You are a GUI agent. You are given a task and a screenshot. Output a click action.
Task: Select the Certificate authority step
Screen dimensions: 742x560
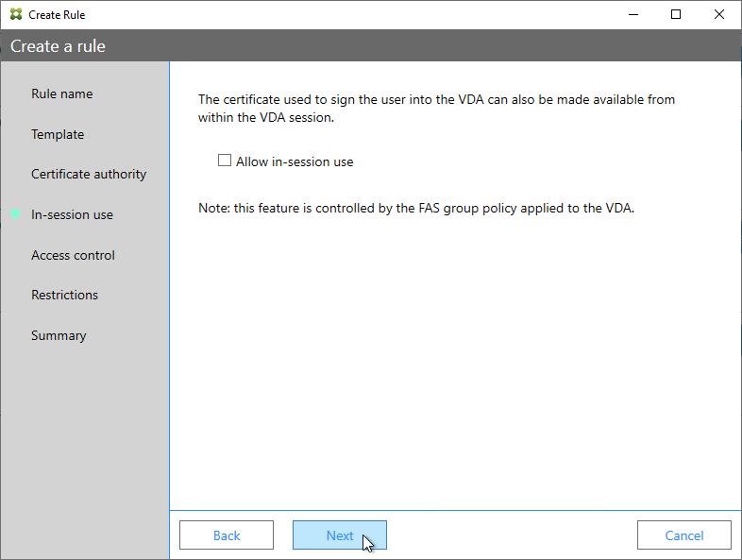point(89,174)
